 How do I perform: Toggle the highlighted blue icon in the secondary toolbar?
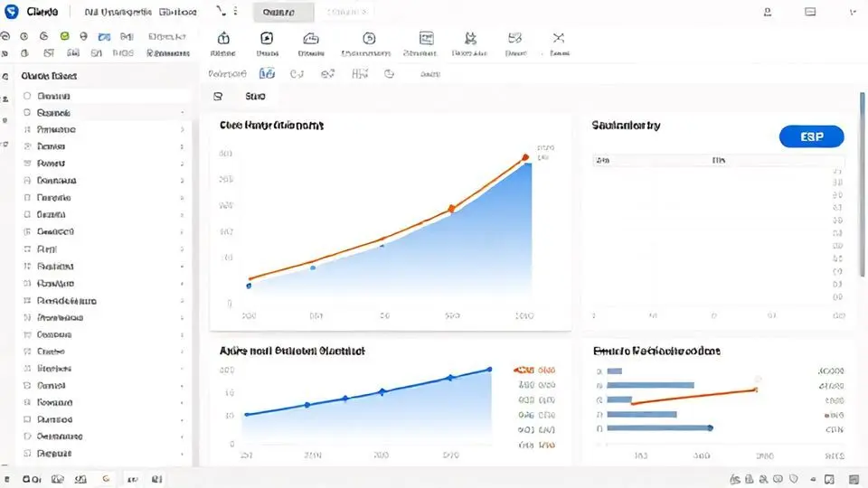coord(268,74)
